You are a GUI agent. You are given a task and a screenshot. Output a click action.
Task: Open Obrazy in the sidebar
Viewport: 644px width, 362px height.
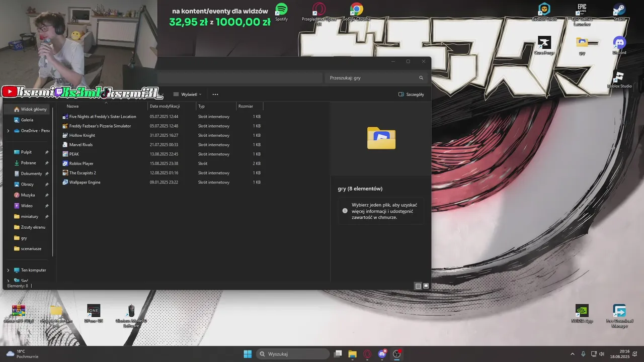click(x=28, y=184)
